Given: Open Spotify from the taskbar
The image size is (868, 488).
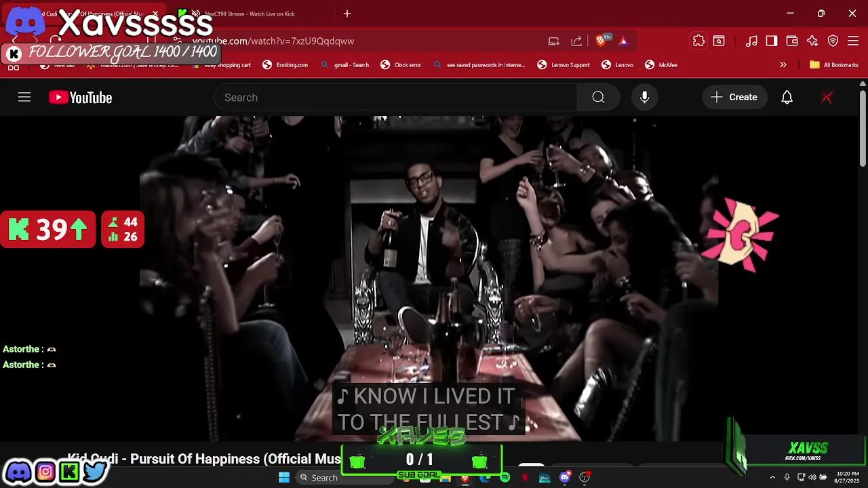Looking at the screenshot, I should [x=505, y=478].
